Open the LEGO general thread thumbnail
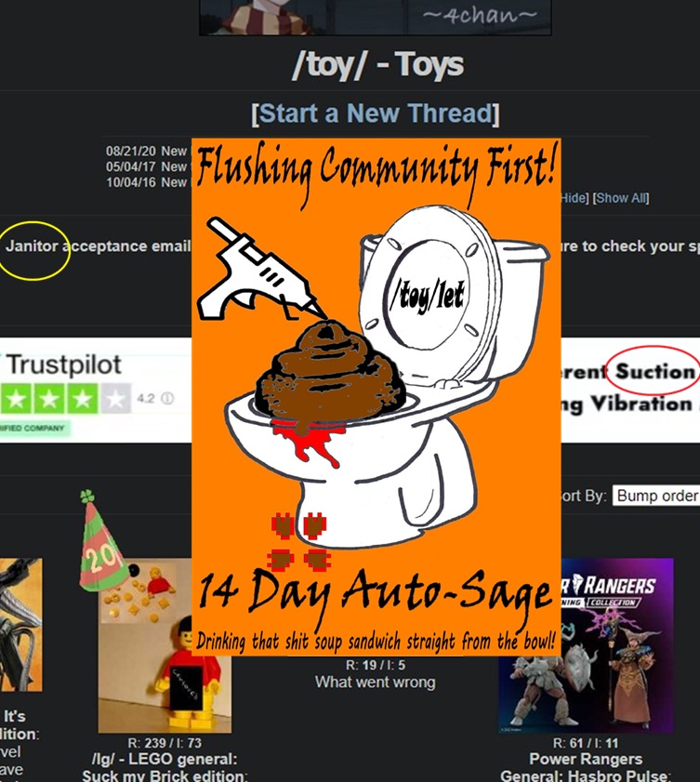Screen dimensions: 700x782 click(165, 646)
